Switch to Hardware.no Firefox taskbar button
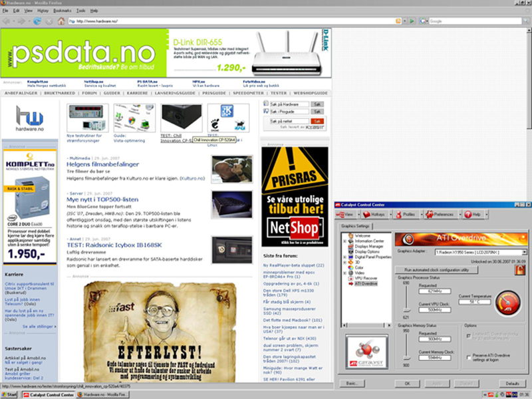532x399 pixels. 103,394
